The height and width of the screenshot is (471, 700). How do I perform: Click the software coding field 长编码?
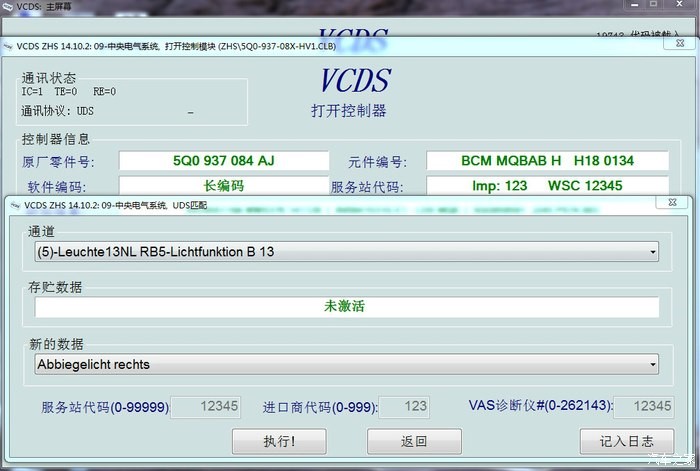pyautogui.click(x=224, y=185)
